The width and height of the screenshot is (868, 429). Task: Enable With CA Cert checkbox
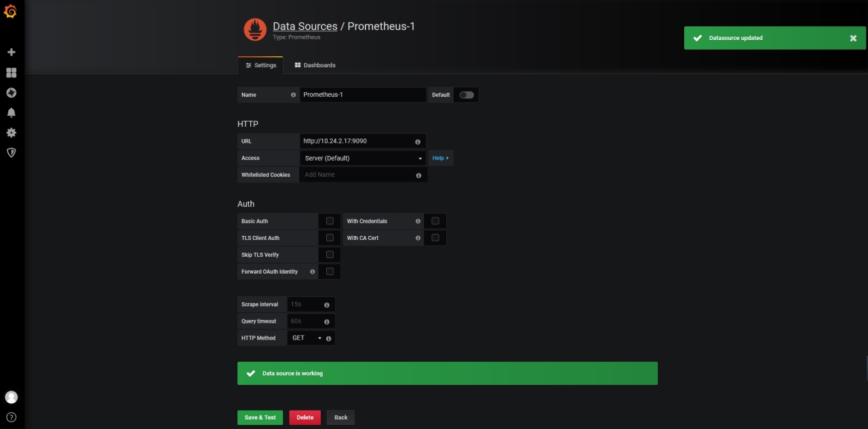tap(435, 238)
